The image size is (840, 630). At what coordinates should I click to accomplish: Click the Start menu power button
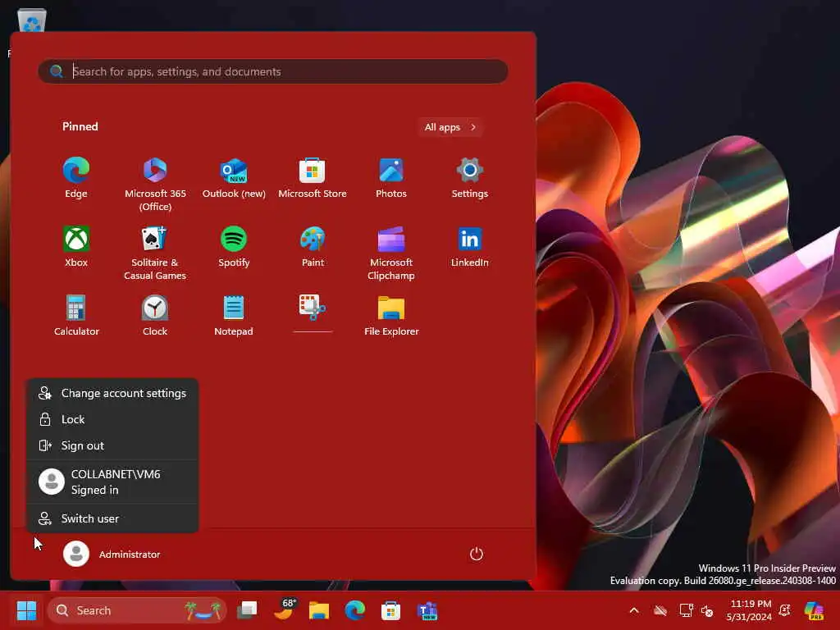pyautogui.click(x=477, y=554)
